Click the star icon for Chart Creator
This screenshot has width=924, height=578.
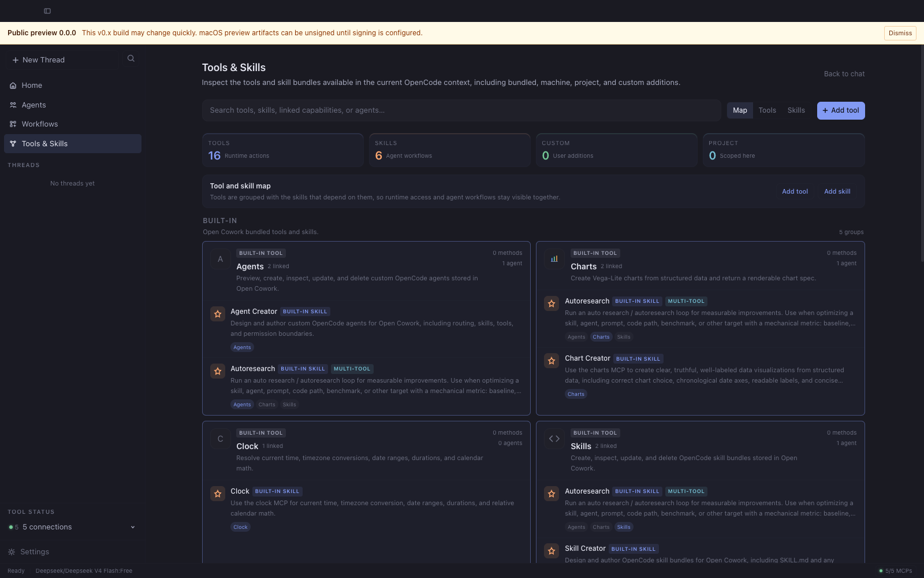[x=552, y=361]
